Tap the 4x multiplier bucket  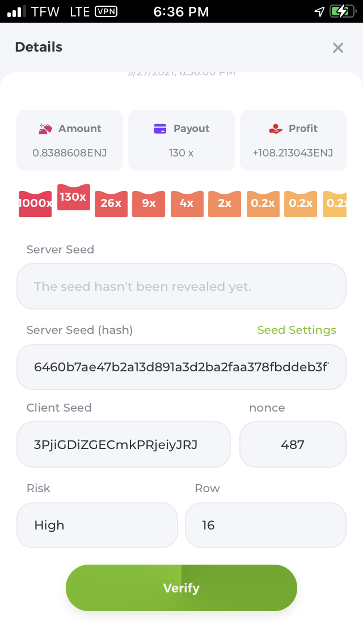(x=187, y=204)
